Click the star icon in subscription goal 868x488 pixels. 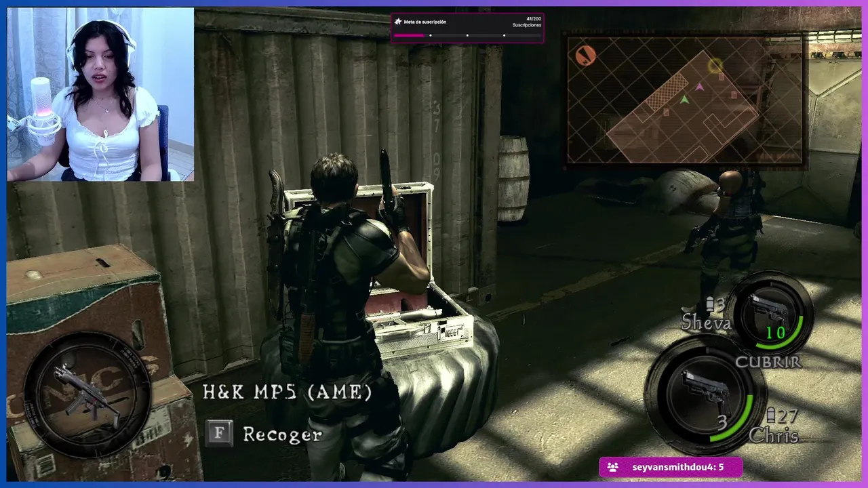[x=398, y=22]
